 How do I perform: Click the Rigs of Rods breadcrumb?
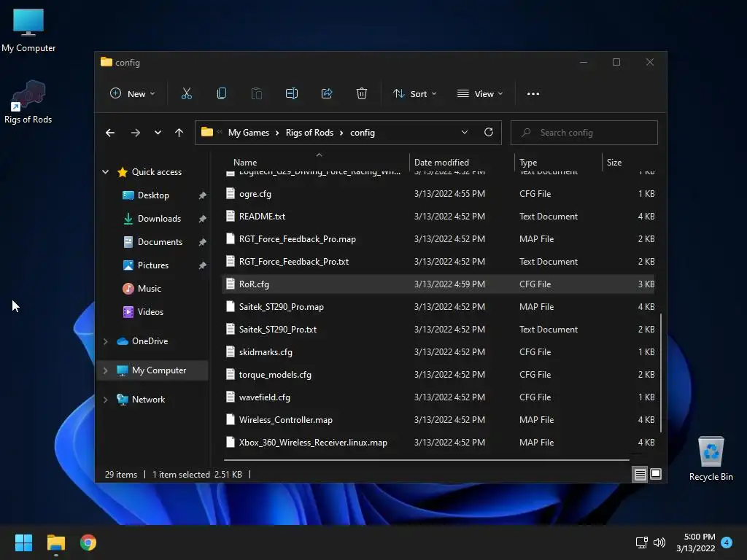(309, 133)
